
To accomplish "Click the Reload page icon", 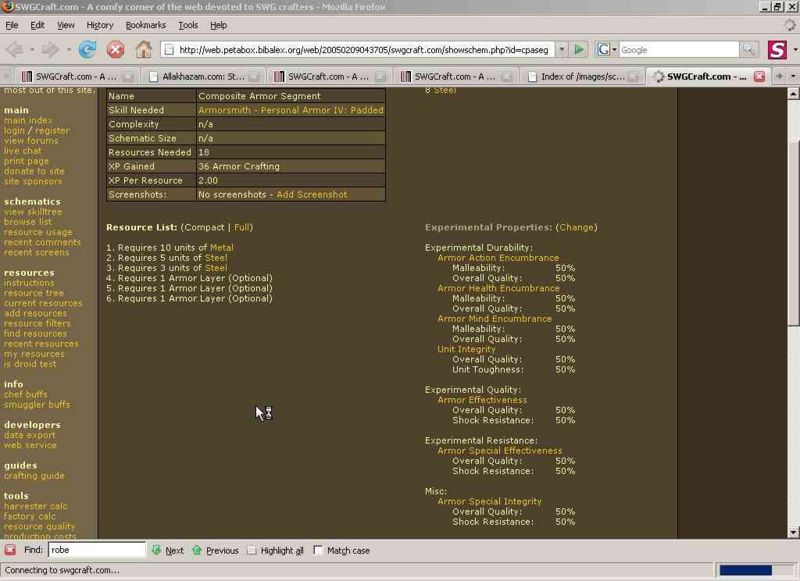I will click(x=88, y=49).
